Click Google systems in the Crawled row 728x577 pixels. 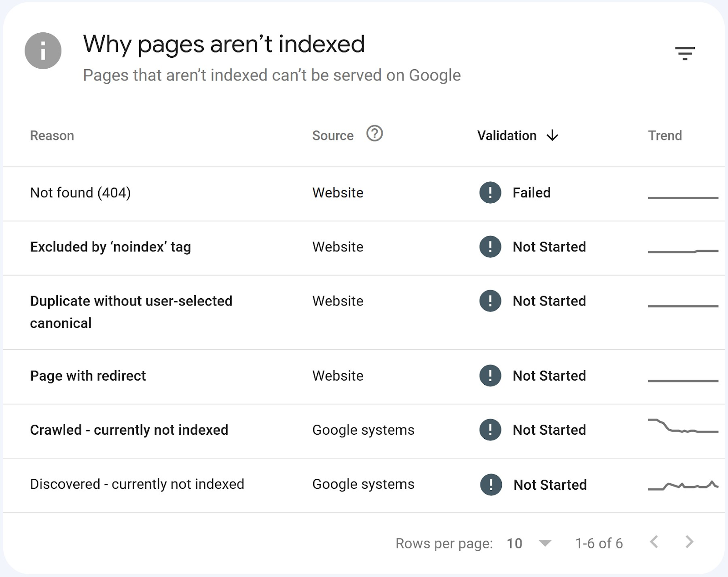click(363, 430)
